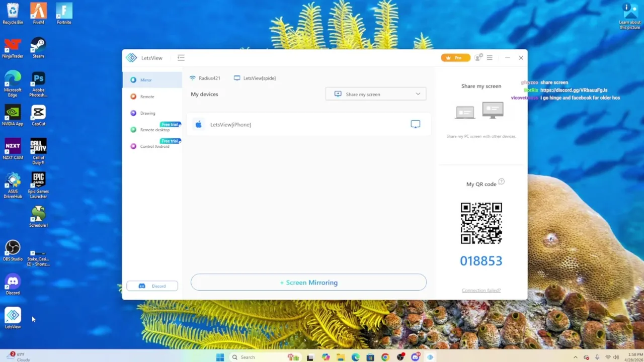Open the Drawing section

point(152,113)
